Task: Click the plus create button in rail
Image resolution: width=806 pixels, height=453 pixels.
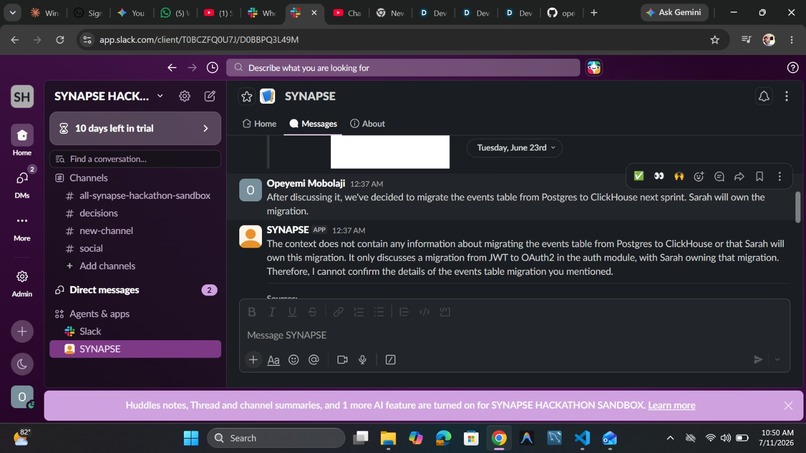Action: (x=22, y=332)
